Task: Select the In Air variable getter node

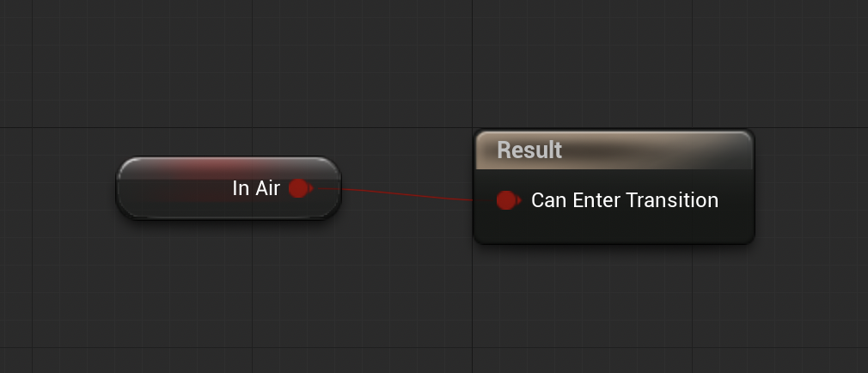Action: 229,188
